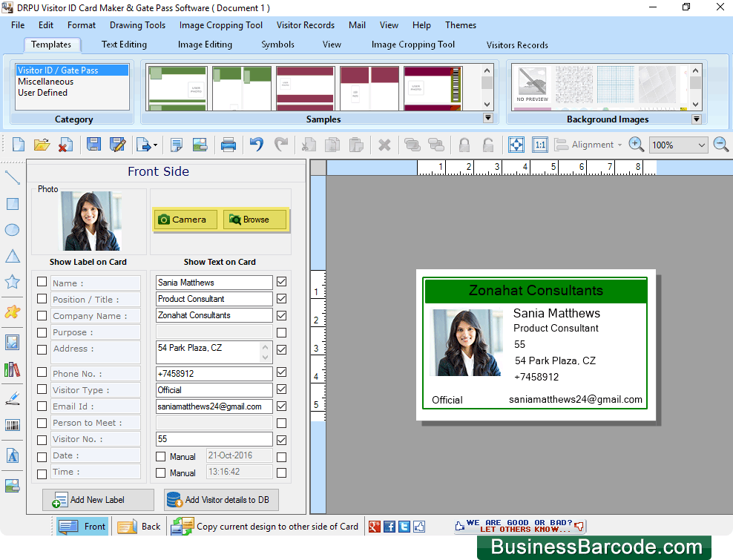Viewport: 733px width, 560px height.
Task: Select the Ellipse shape tool
Action: tap(12, 230)
